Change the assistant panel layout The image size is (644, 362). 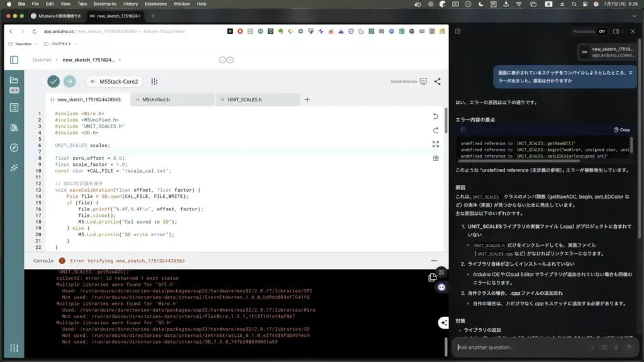[616, 31]
